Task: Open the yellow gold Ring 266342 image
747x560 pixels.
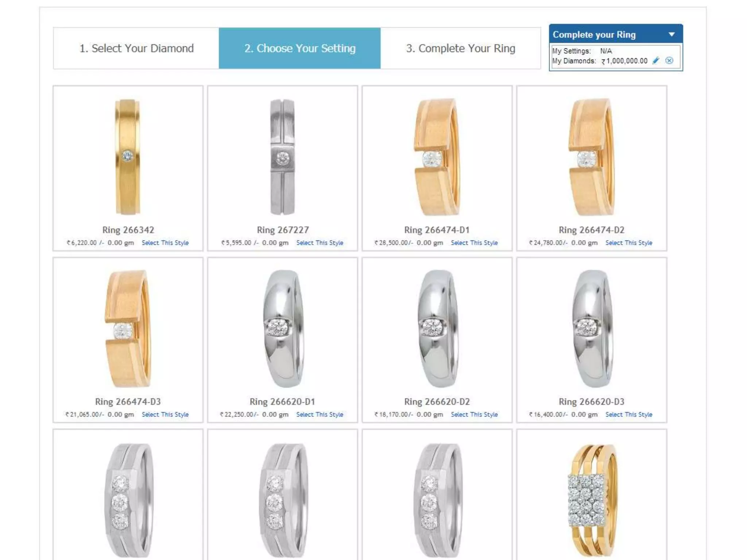Action: (128, 157)
